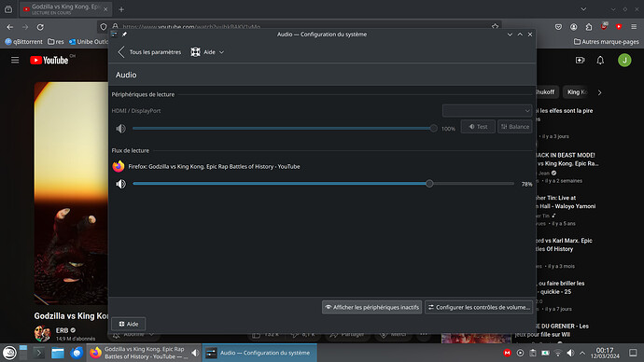The height and width of the screenshot is (362, 644).
Task: Go to the YouTube home logo
Action: tap(49, 61)
